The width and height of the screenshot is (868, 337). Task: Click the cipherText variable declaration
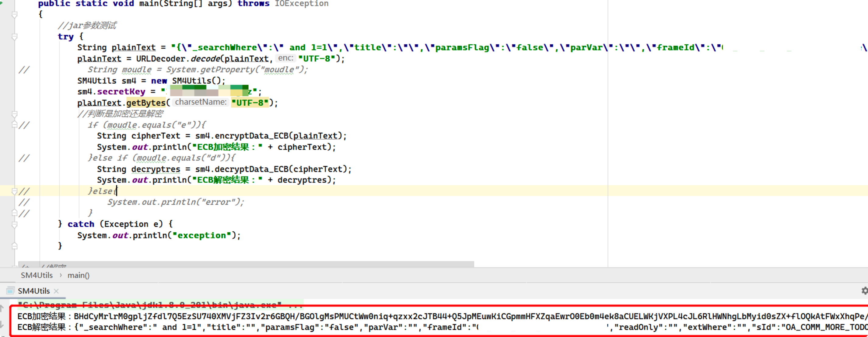[156, 136]
